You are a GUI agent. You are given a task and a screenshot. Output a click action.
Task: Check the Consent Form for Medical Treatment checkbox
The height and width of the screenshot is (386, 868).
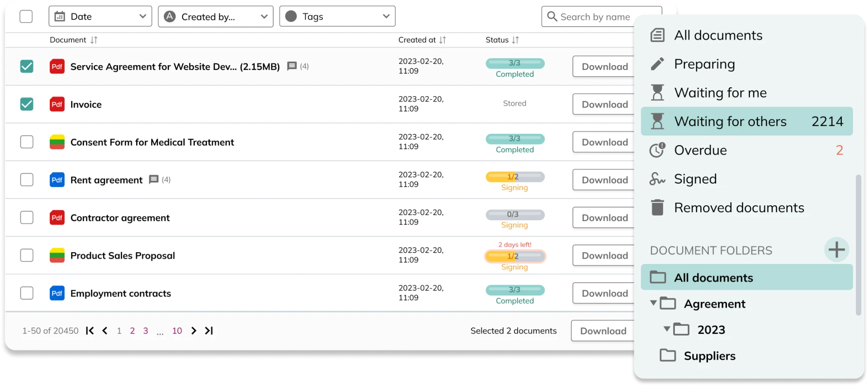pyautogui.click(x=27, y=142)
